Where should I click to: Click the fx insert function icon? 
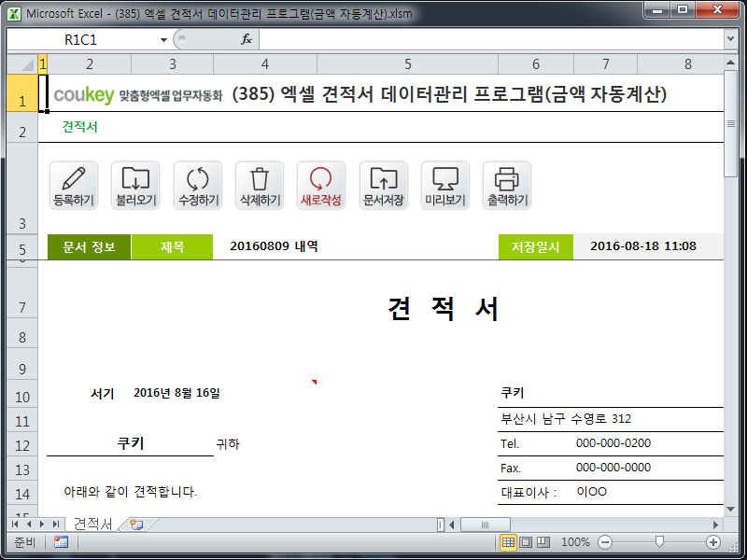247,39
